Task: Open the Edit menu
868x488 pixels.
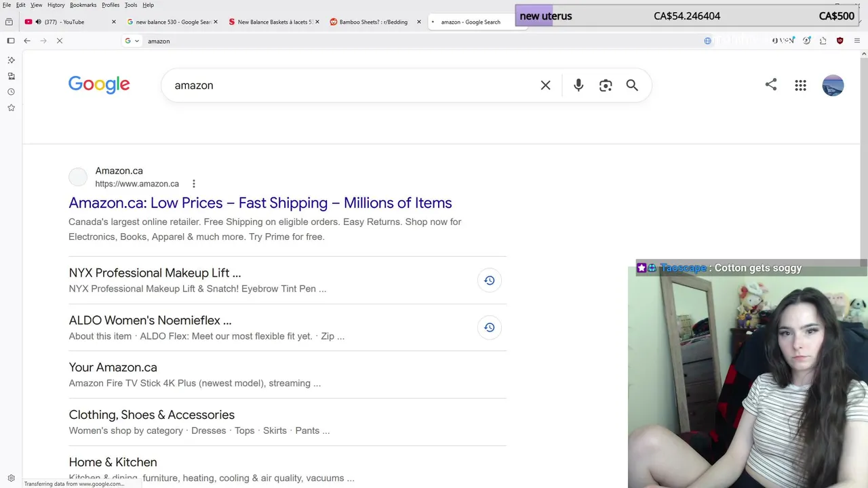Action: click(x=21, y=5)
